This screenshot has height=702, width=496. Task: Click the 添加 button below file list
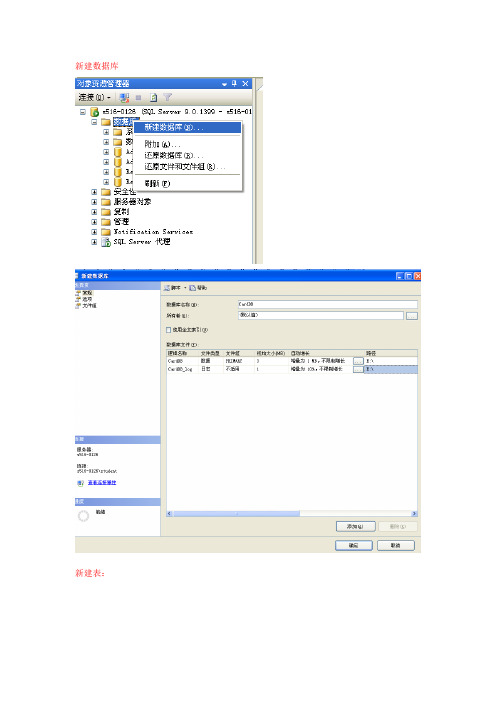click(x=355, y=526)
